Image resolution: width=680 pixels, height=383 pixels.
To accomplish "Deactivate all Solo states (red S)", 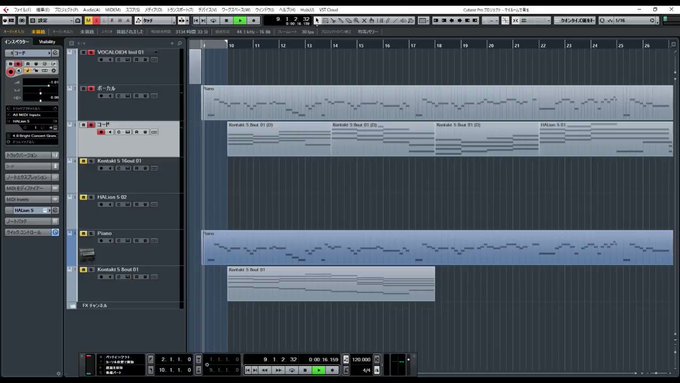I will (97, 20).
